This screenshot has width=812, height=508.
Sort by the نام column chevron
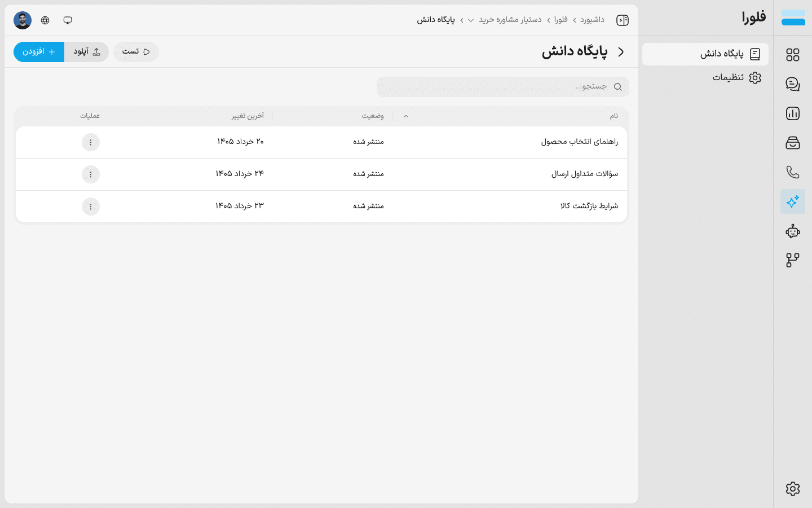[406, 116]
